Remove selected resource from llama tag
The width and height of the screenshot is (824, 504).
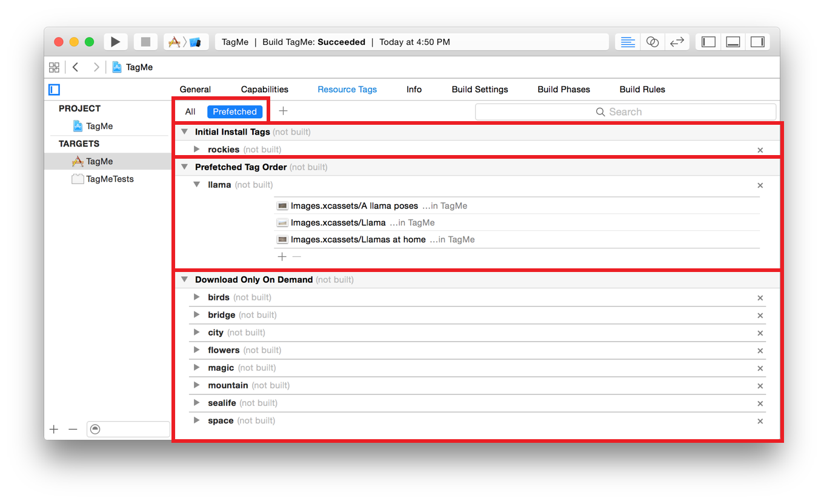point(296,257)
